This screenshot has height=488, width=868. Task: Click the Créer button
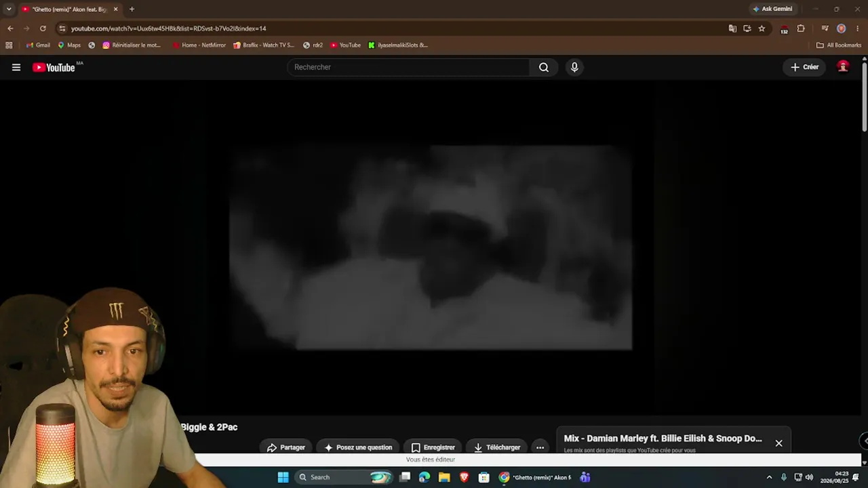805,67
